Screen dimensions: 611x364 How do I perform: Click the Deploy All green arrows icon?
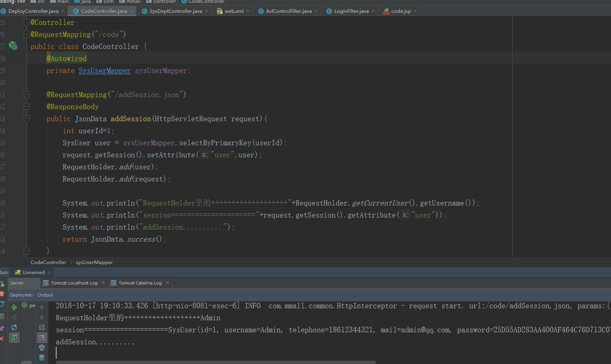click(x=14, y=307)
